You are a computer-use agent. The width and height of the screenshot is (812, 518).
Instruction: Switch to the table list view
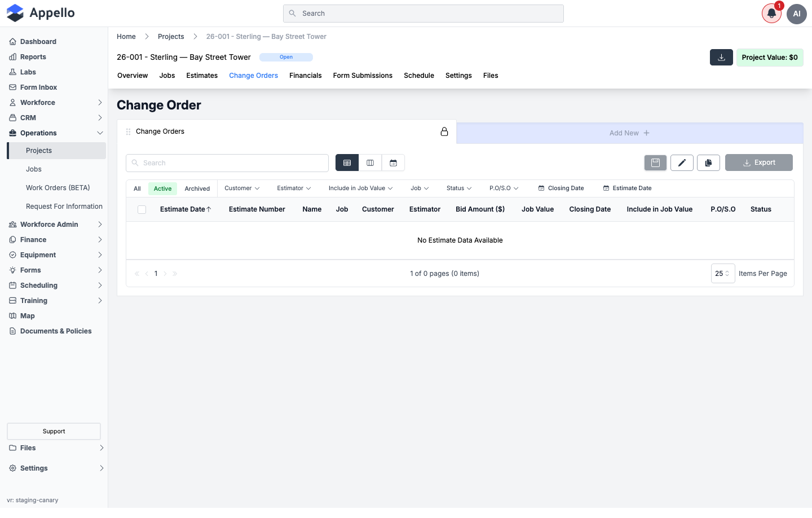tap(347, 163)
